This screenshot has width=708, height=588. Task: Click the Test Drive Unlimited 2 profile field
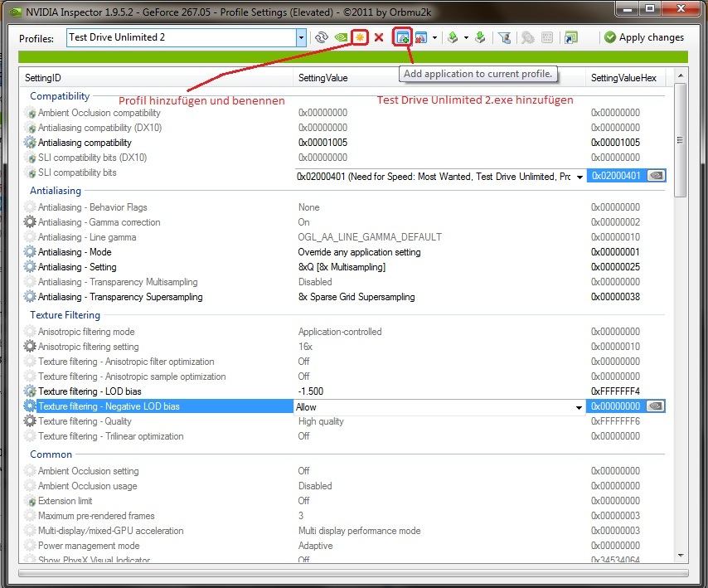point(182,37)
